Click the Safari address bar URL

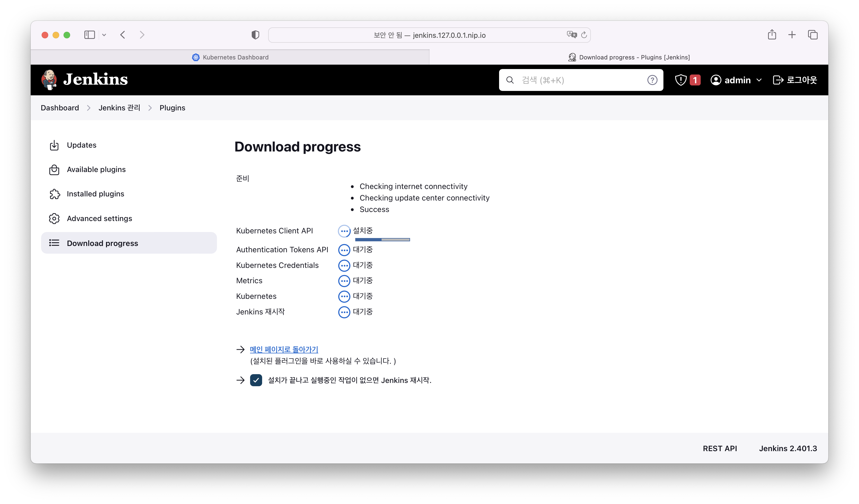tap(429, 35)
